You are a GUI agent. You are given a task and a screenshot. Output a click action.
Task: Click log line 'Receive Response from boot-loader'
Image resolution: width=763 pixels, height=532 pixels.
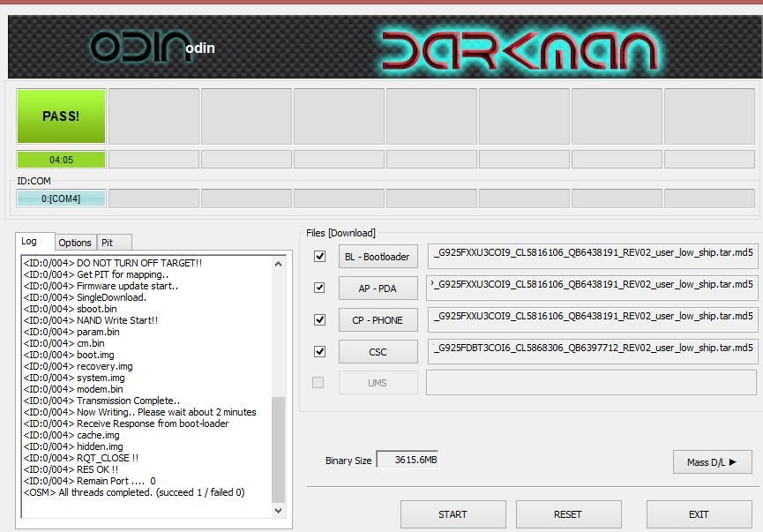tap(126, 423)
